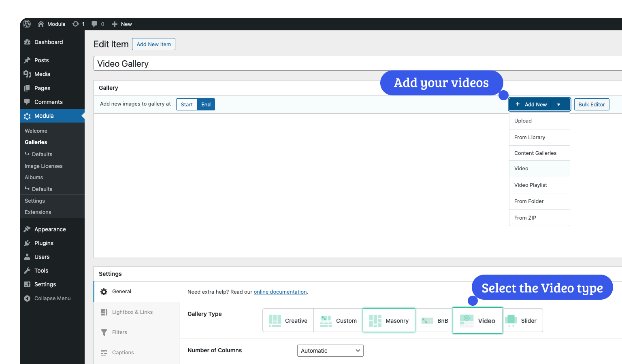Open the Media section in sidebar
Image resolution: width=622 pixels, height=364 pixels.
[x=42, y=74]
